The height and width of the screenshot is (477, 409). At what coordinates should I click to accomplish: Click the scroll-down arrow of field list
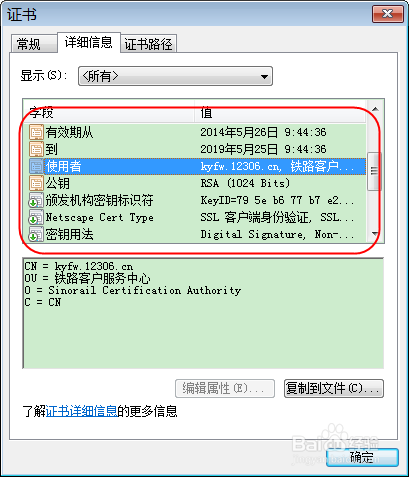coord(375,234)
